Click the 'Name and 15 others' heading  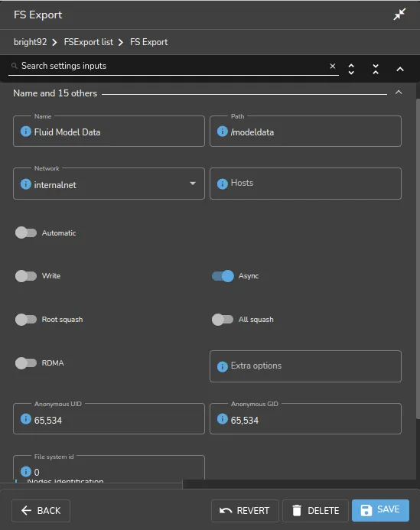(55, 93)
